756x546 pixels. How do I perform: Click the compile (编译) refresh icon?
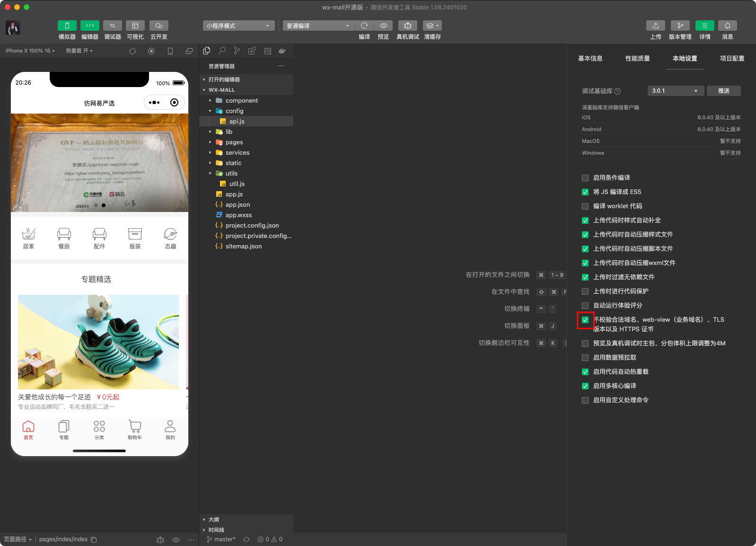(x=364, y=26)
